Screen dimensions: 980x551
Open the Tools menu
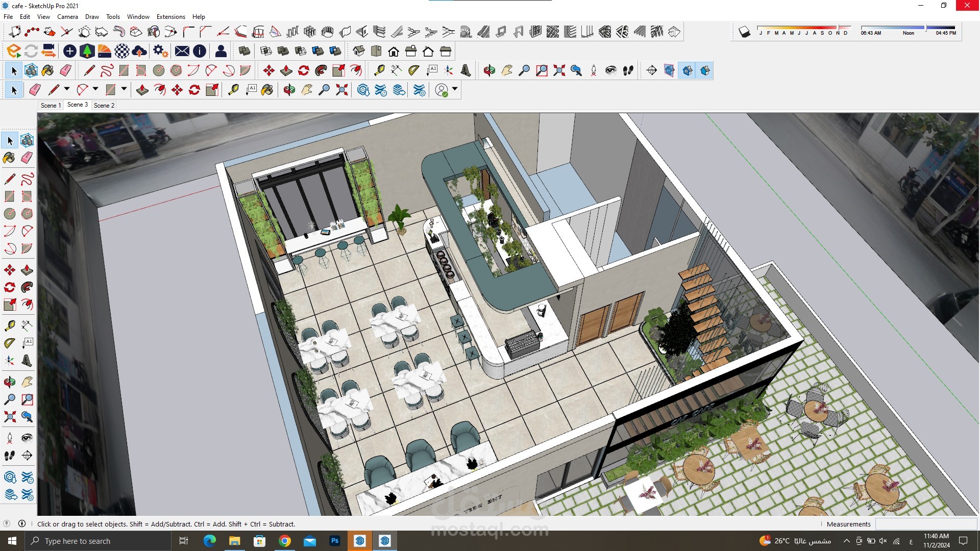coord(113,17)
